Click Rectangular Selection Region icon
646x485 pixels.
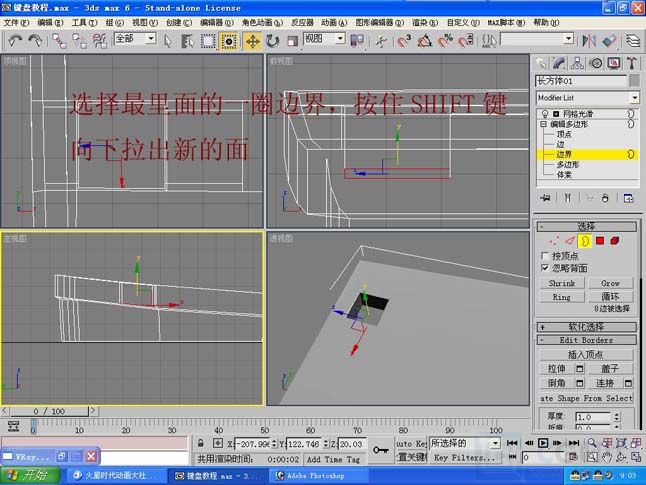208,41
